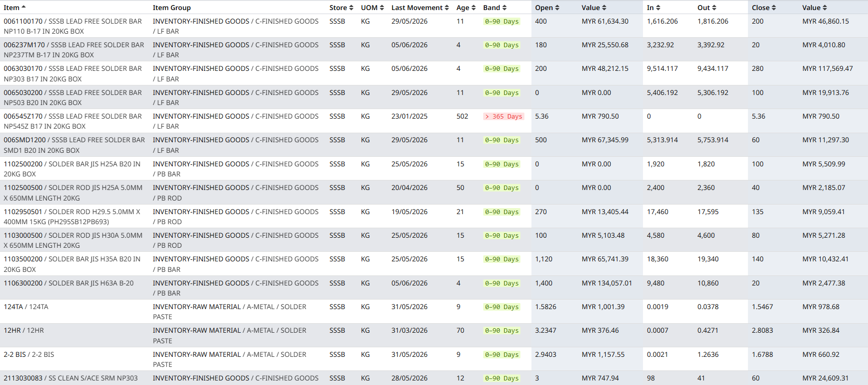Sort by Close column
The width and height of the screenshot is (868, 385).
(x=764, y=8)
